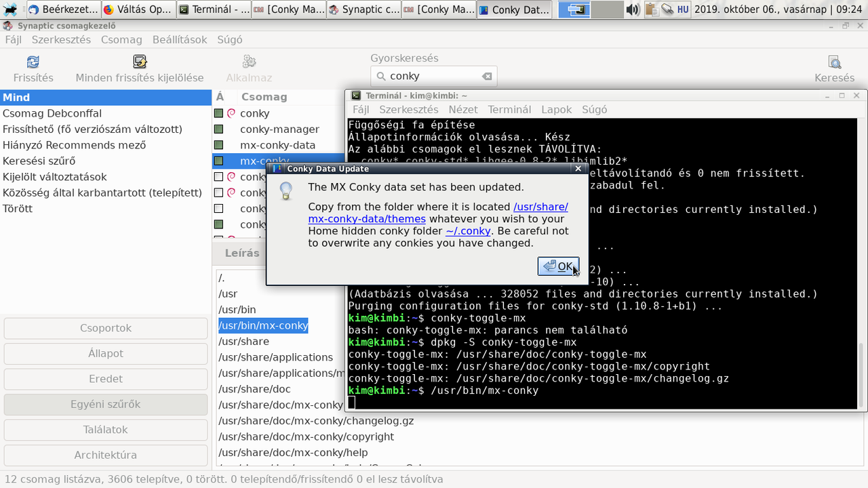Click the Találatok filter button
The image size is (868, 488).
pos(106,430)
